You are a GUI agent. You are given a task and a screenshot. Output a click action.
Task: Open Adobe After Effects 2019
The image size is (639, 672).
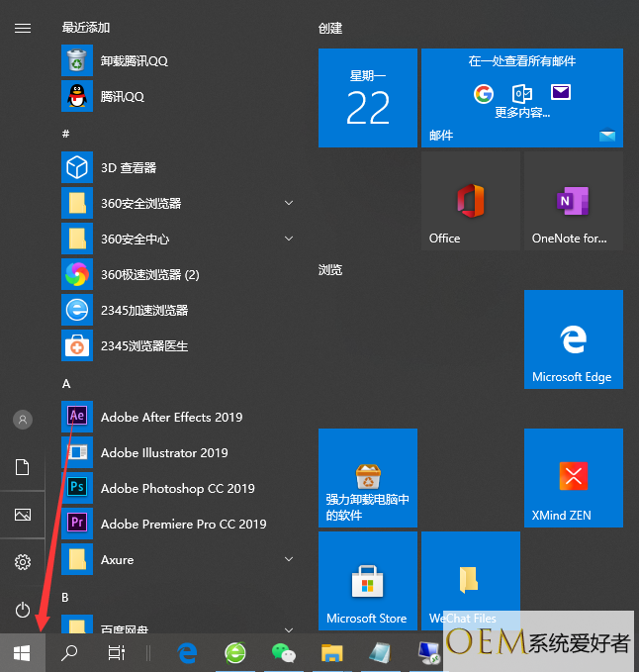[170, 418]
